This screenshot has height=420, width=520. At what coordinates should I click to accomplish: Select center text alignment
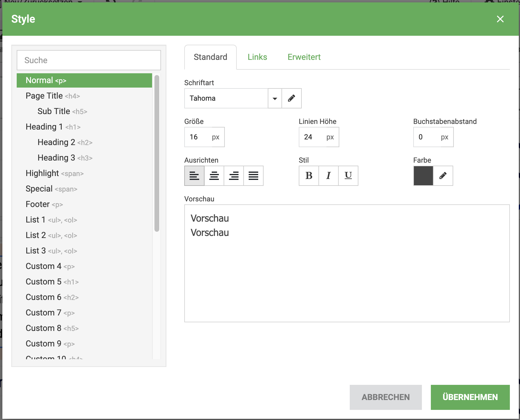214,176
